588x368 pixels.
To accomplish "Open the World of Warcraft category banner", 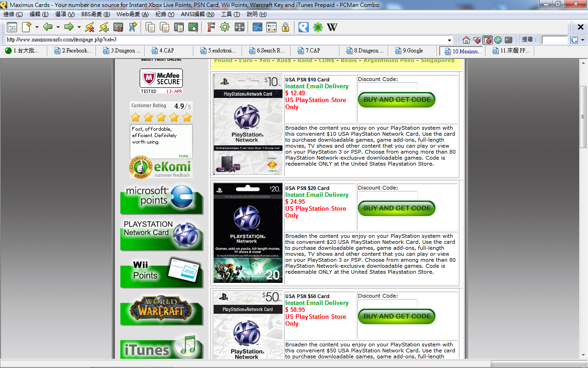I will [162, 310].
